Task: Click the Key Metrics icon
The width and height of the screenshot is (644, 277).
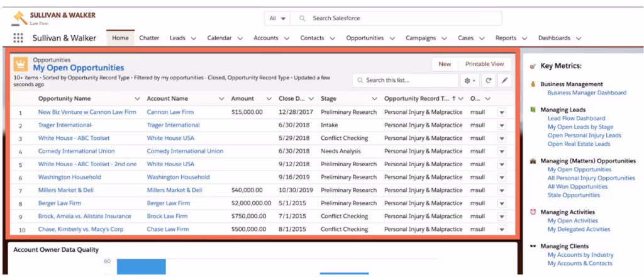Action: pos(533,65)
